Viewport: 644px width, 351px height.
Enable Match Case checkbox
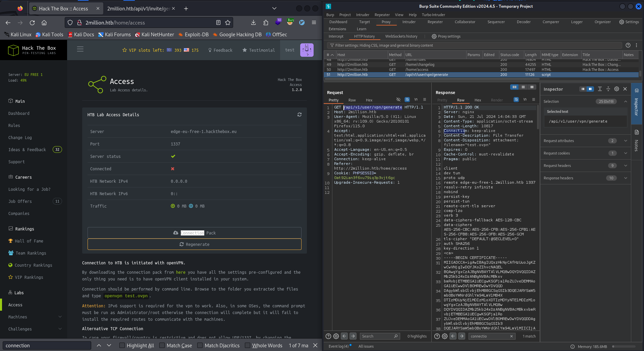(162, 345)
